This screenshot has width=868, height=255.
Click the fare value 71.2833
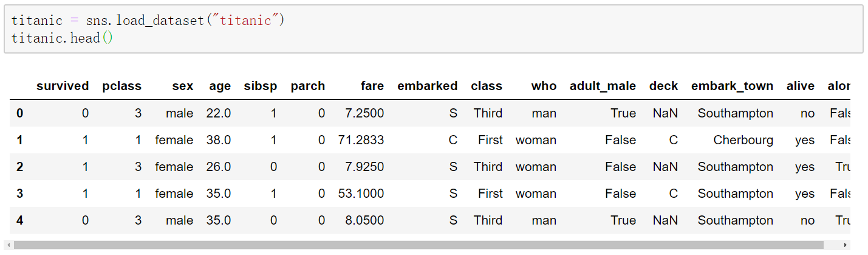click(361, 140)
